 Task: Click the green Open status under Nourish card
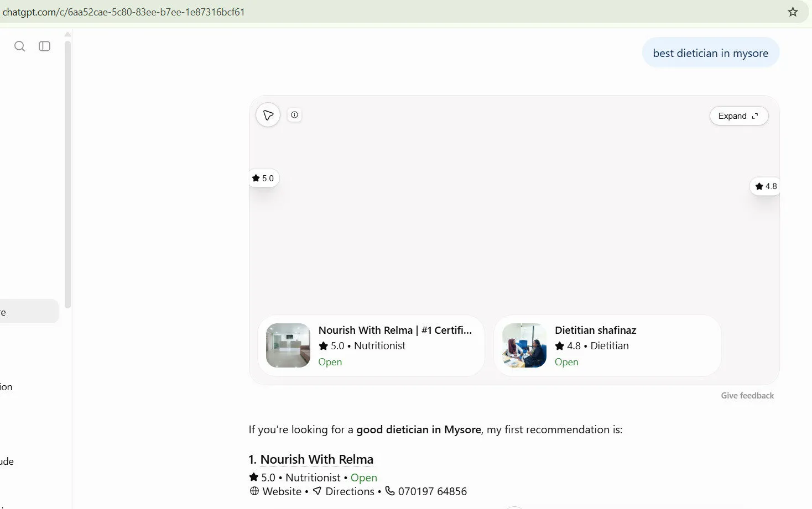[330, 362]
